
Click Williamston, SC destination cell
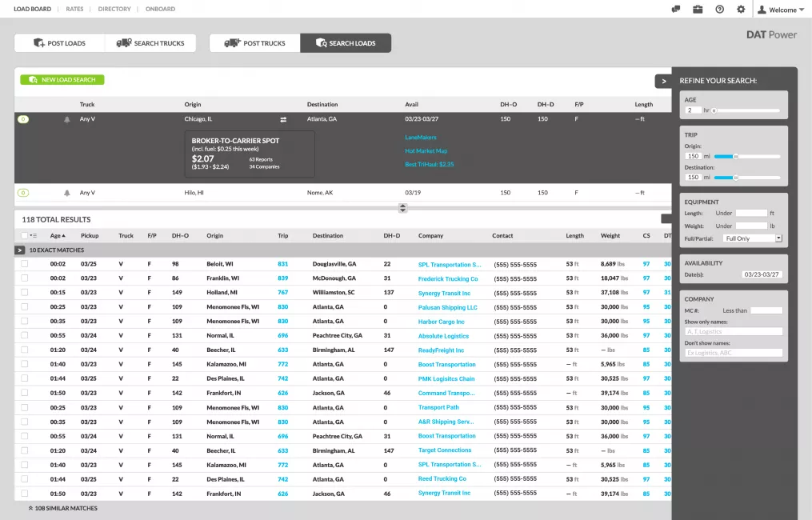334,293
